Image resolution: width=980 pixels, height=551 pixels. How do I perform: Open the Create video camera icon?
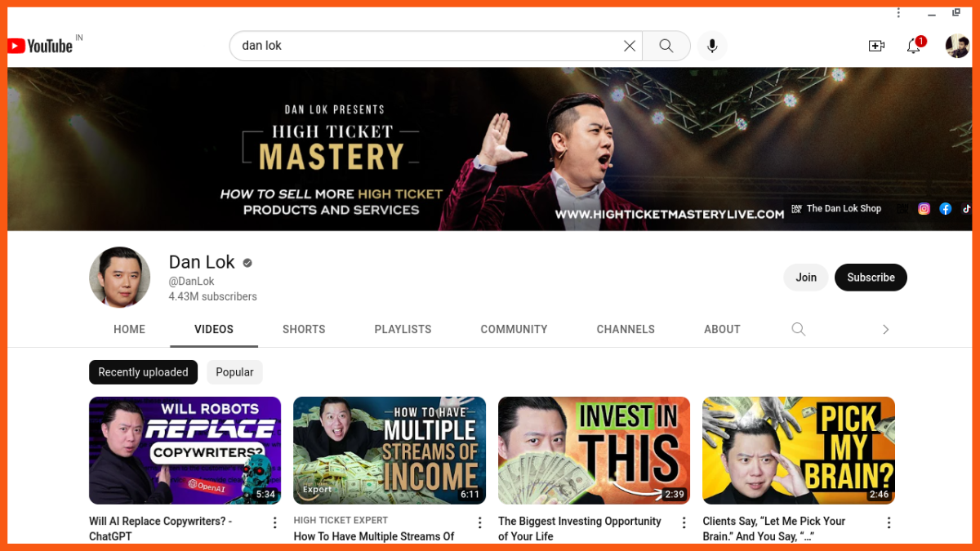[x=876, y=46]
